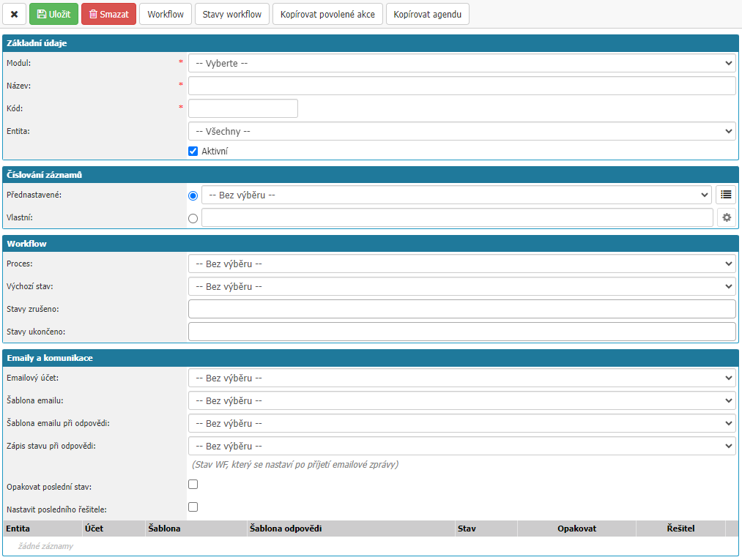Click the gear icon next to Vlastní
Screen dimensions: 742x560
[x=727, y=217]
